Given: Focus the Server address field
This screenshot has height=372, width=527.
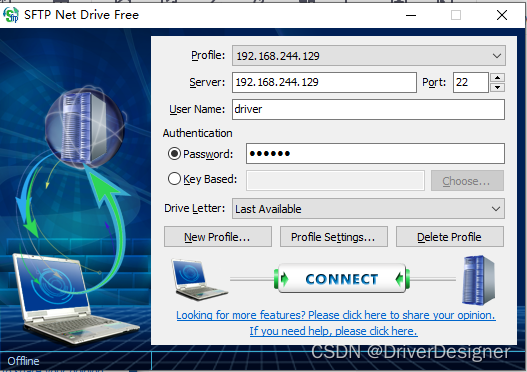Looking at the screenshot, I should (324, 82).
